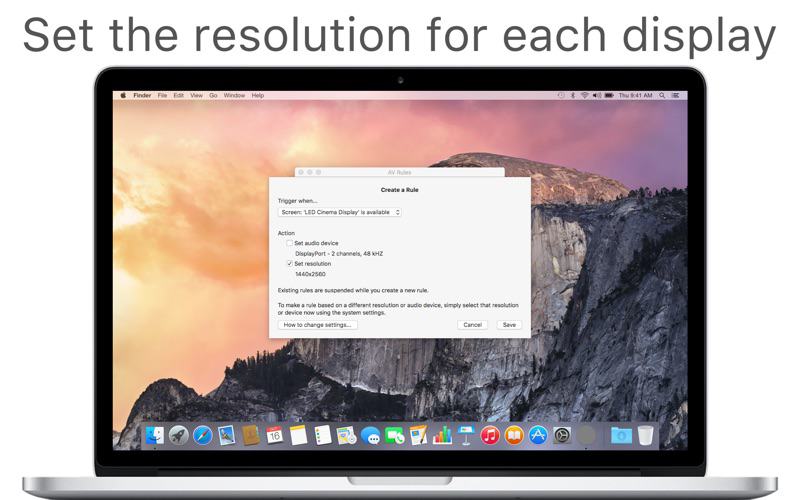Click the 1440x2560 resolution value
Screen dimensions: 800x500
coord(310,274)
